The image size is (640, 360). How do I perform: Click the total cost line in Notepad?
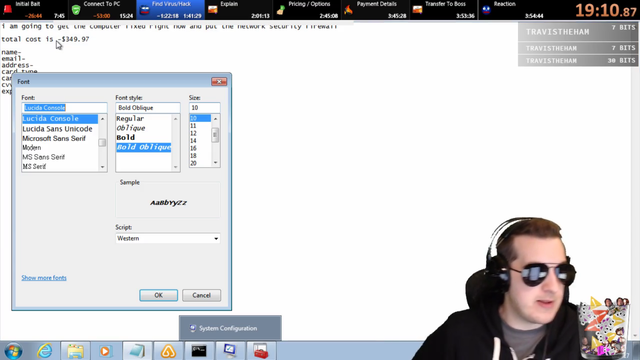[45, 39]
